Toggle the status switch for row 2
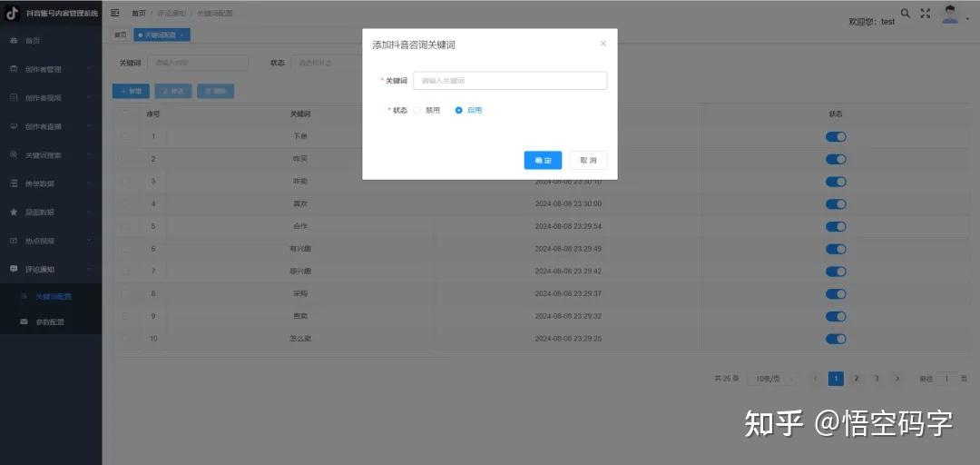This screenshot has height=465, width=980. (x=836, y=159)
